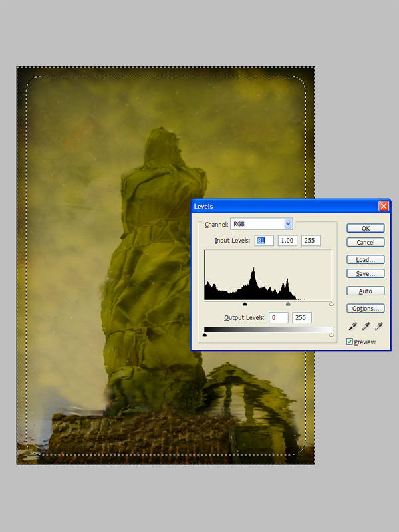This screenshot has width=399, height=532.
Task: Click the input highlight field showing 255
Action: (x=311, y=241)
